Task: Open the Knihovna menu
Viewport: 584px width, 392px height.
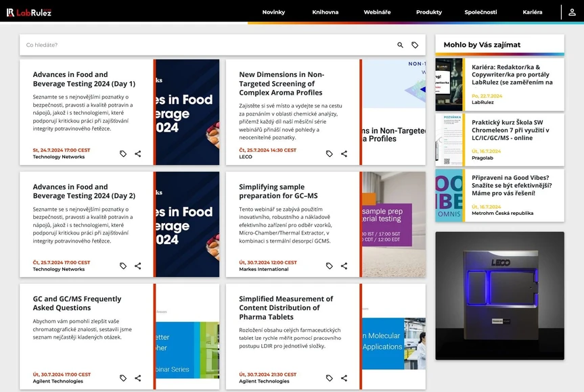Action: click(x=325, y=12)
